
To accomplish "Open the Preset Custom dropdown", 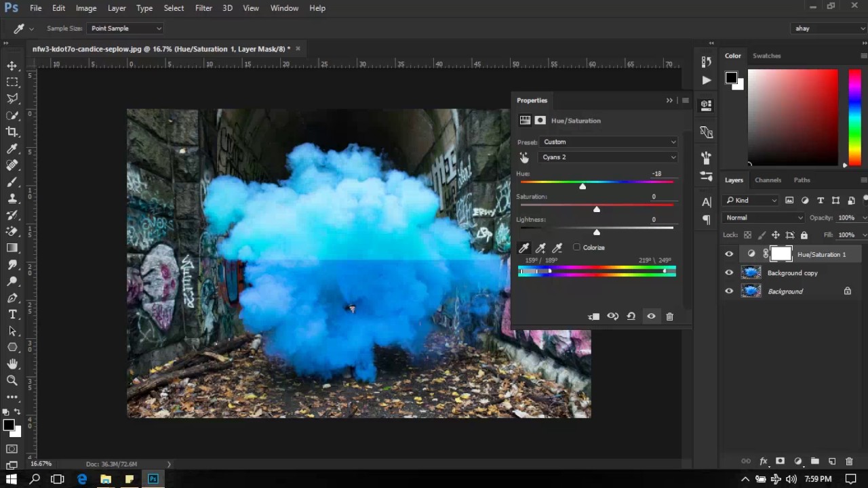I will [609, 142].
